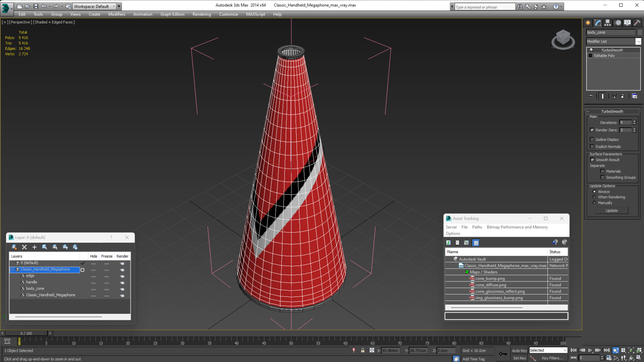Open the Hierarchy command panel tab
The image size is (644, 362).
tap(607, 23)
